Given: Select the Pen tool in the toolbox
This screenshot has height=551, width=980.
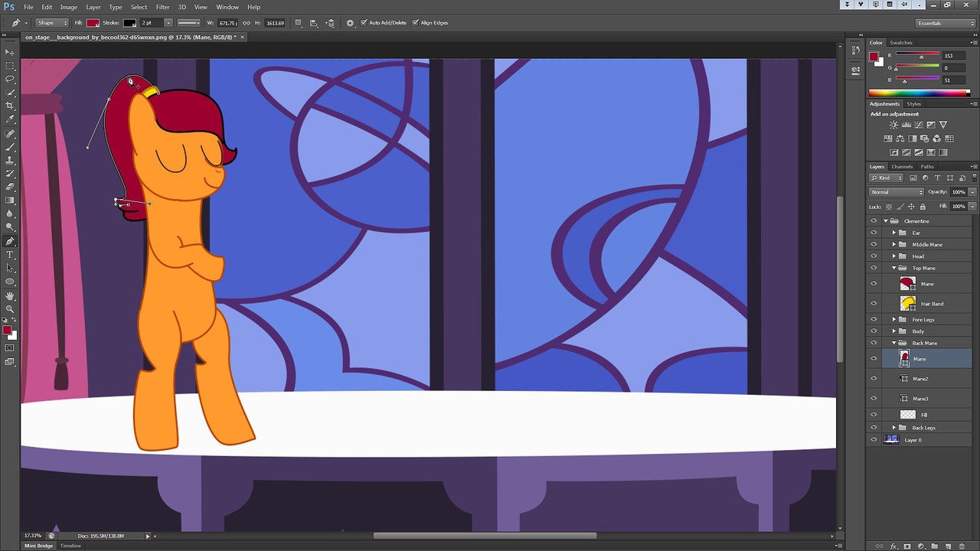Looking at the screenshot, I should pyautogui.click(x=10, y=241).
